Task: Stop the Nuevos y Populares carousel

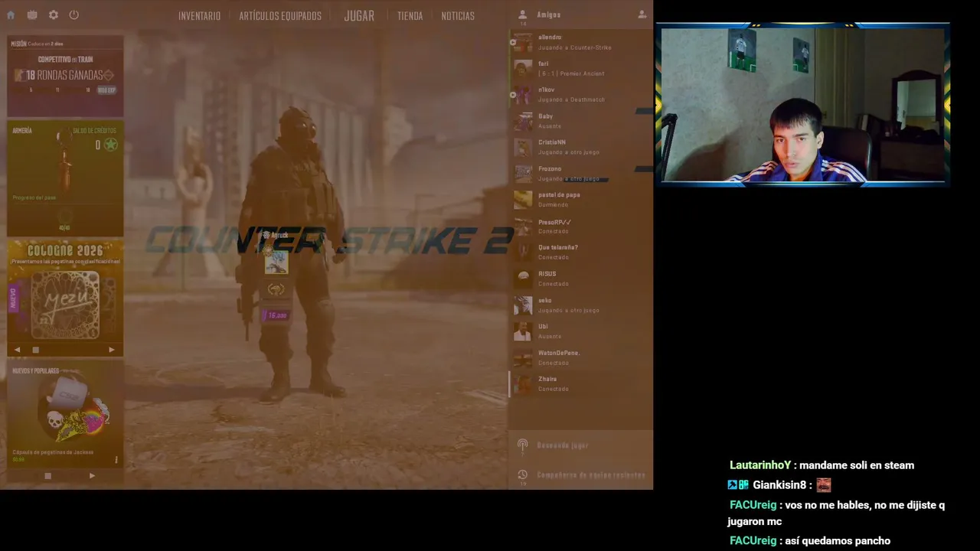Action: click(47, 475)
